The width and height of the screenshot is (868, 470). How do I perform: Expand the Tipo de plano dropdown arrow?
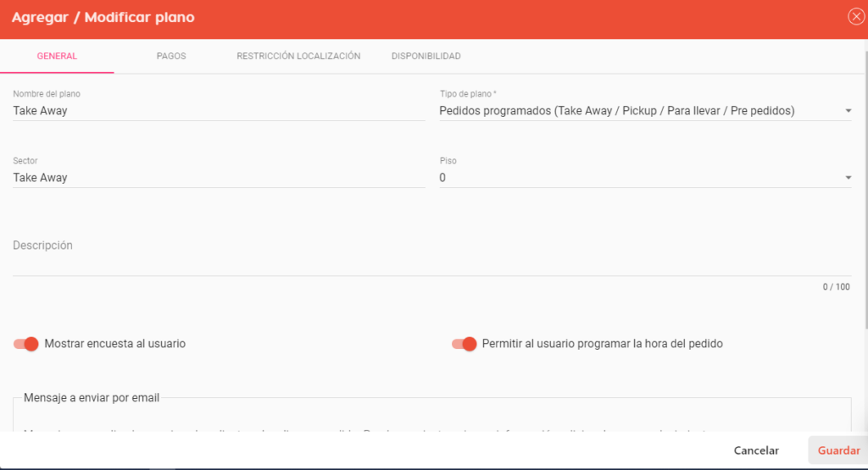[848, 111]
